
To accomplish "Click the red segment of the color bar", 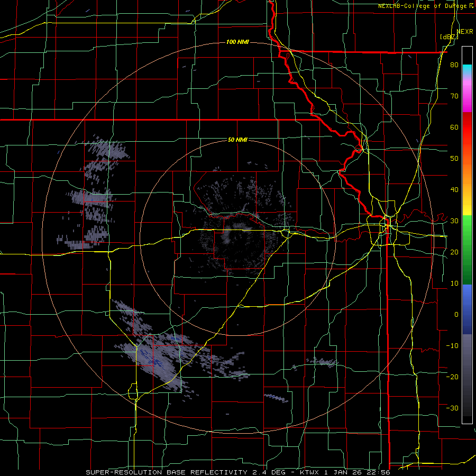I will point(467,127).
